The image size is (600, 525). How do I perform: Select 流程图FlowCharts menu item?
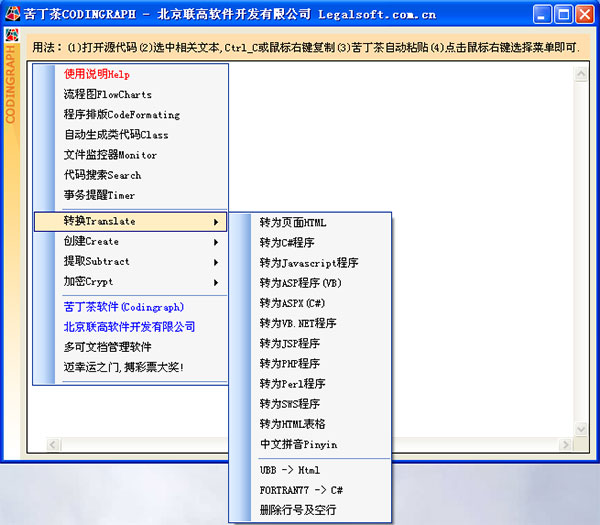tap(130, 94)
